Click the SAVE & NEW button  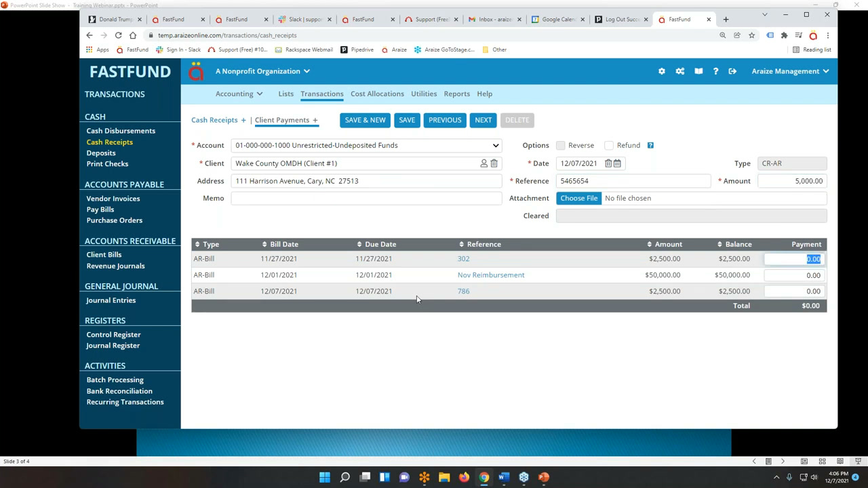365,120
